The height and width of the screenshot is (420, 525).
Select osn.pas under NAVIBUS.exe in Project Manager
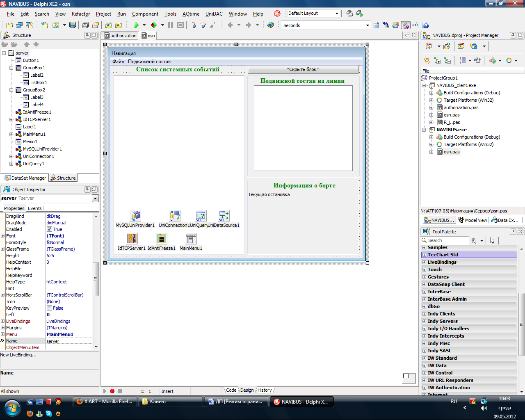[452, 152]
